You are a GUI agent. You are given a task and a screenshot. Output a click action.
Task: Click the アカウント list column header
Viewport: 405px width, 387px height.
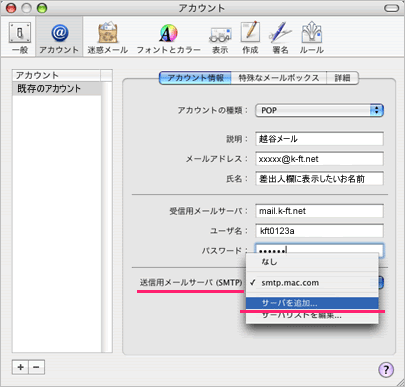pos(56,75)
